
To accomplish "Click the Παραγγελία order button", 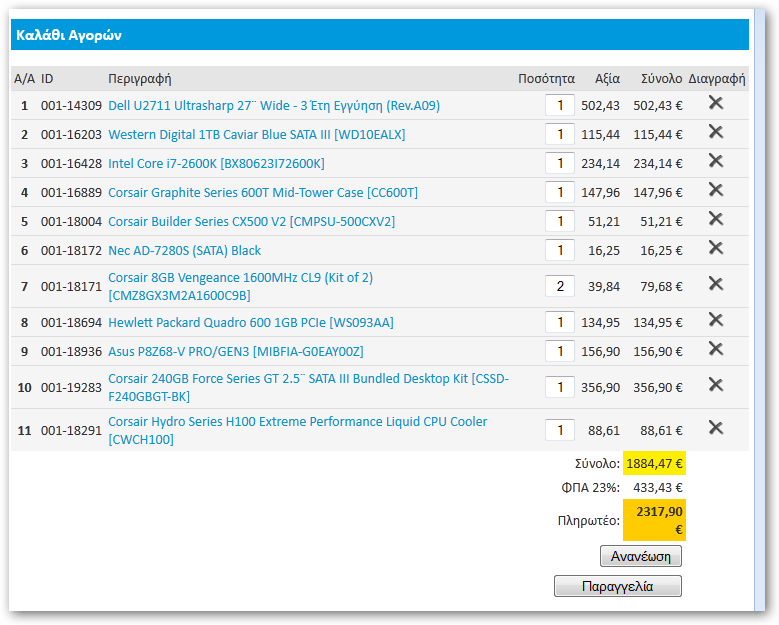I will (618, 586).
